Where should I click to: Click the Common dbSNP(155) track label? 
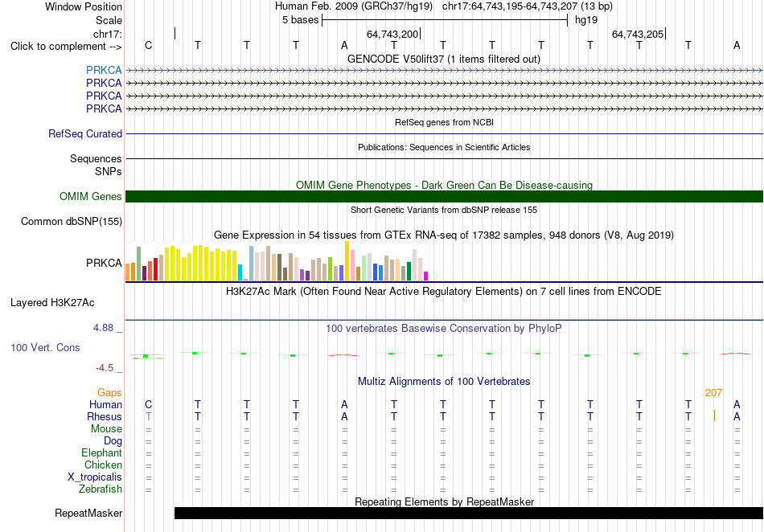click(x=71, y=222)
